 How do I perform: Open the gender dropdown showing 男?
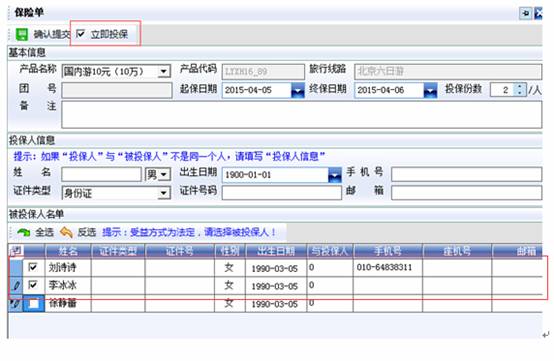[163, 174]
